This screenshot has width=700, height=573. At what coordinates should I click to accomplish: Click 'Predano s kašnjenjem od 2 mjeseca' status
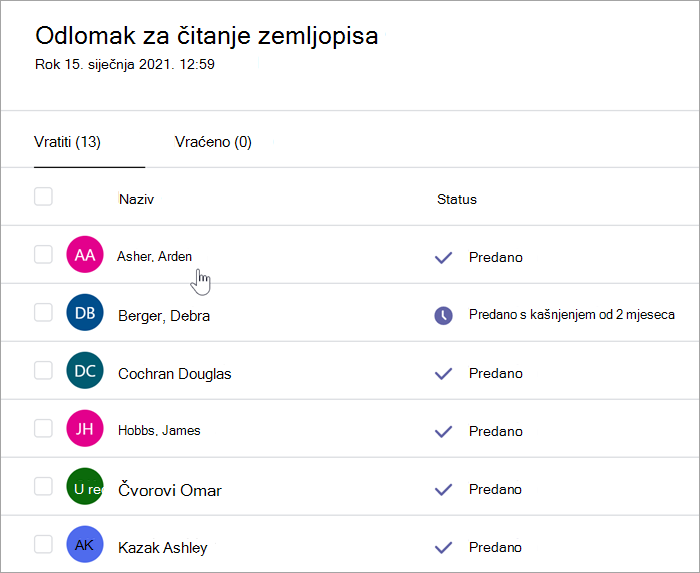(571, 315)
